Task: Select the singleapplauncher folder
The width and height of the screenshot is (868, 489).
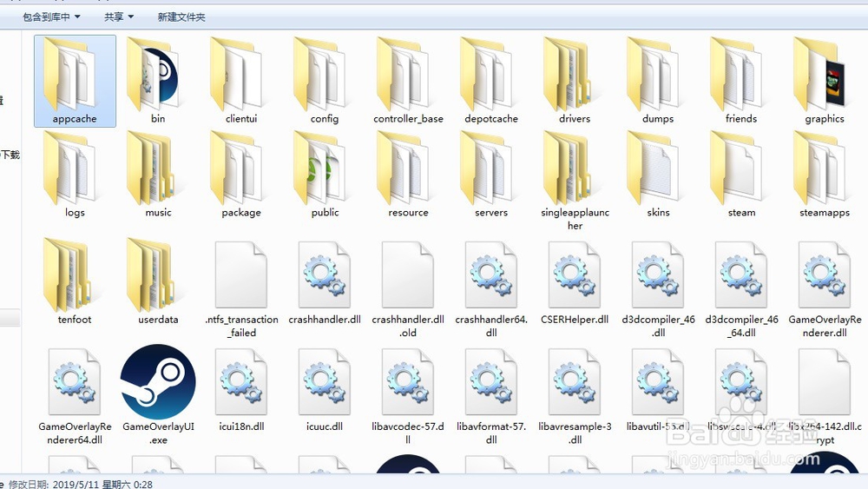Action: coord(575,181)
